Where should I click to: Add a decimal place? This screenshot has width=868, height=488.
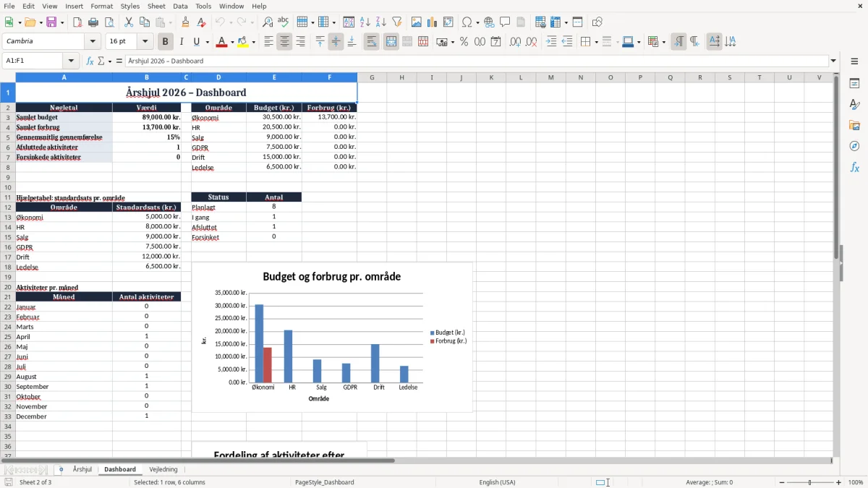pyautogui.click(x=515, y=42)
